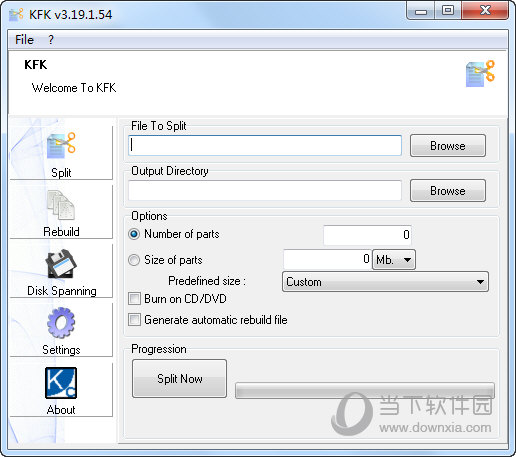The image size is (516, 457).
Task: Select the Number of parts radio button
Action: pos(134,234)
